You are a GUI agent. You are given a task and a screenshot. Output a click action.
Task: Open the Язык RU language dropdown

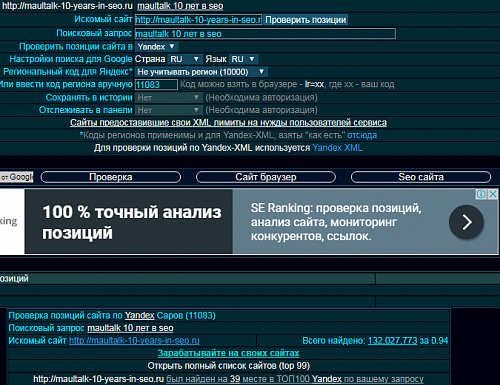[243, 59]
